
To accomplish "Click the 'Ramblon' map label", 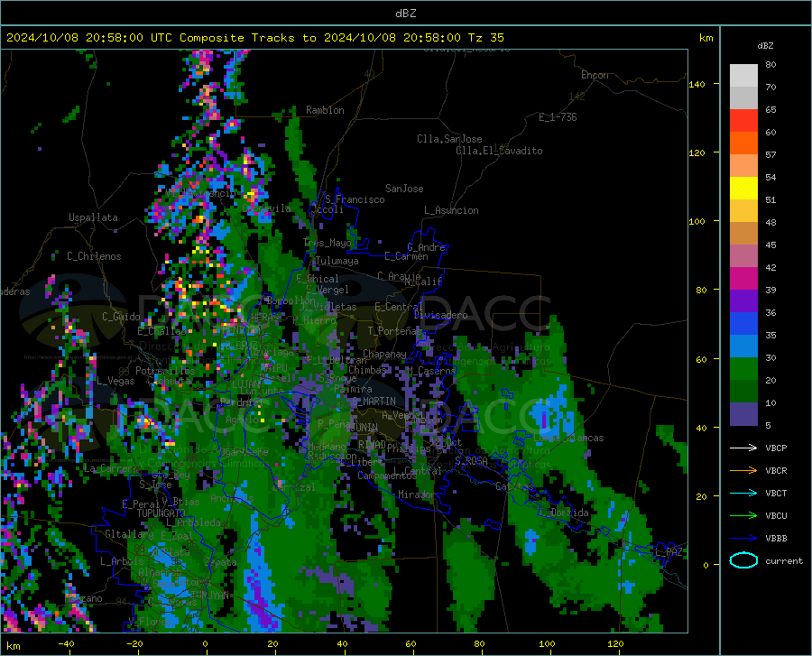I will 325,110.
